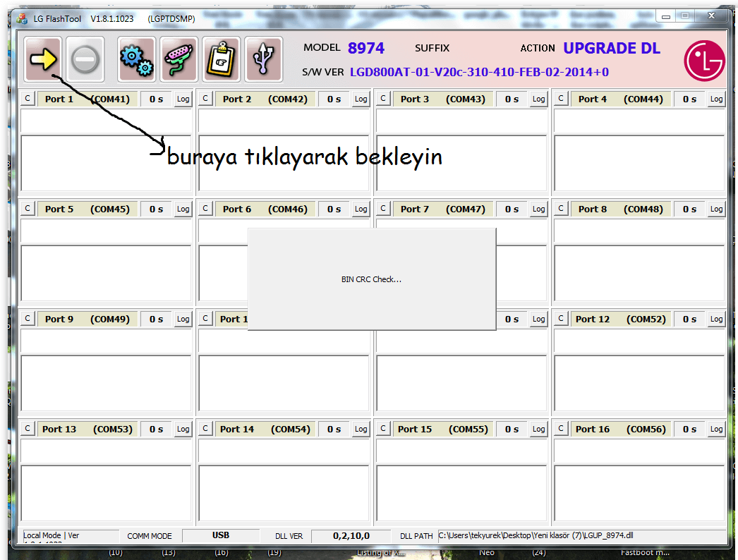Open the blue gears settings icon
Image resolution: width=738 pixels, height=560 pixels.
point(136,59)
